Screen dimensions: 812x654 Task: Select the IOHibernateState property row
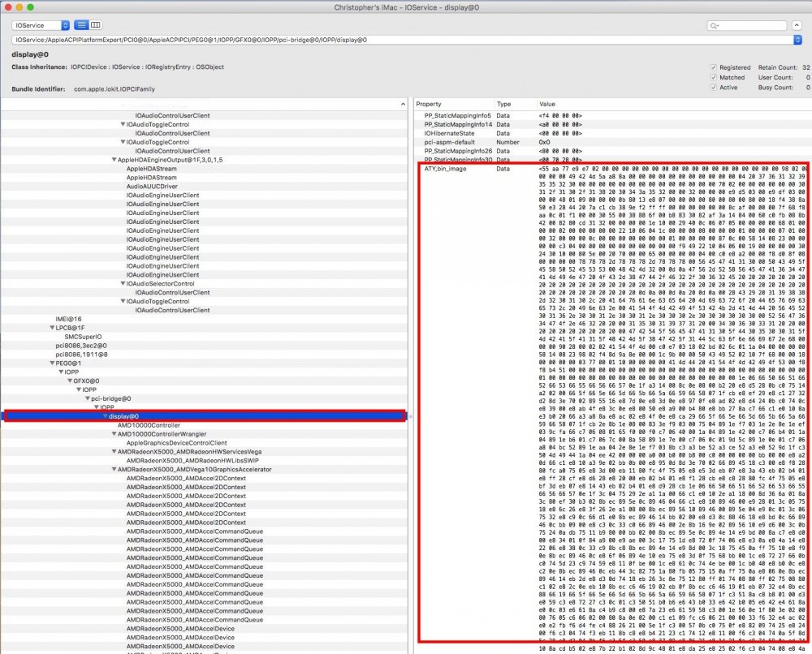pos(613,133)
